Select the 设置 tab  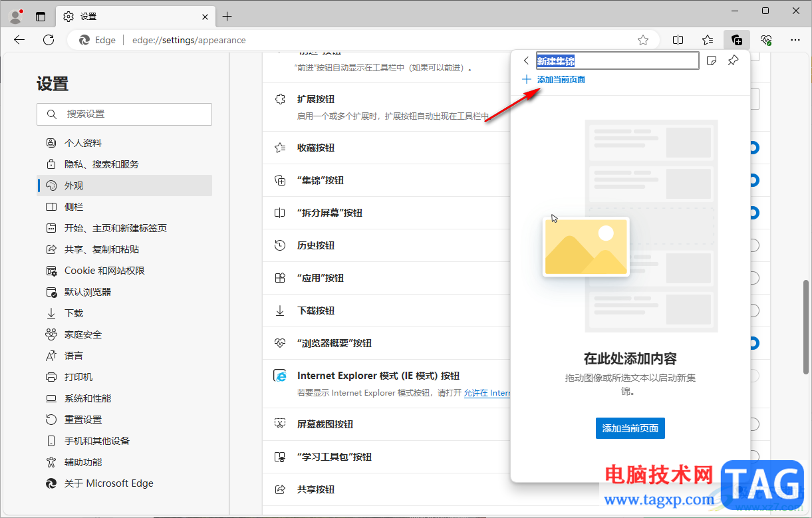coord(136,17)
